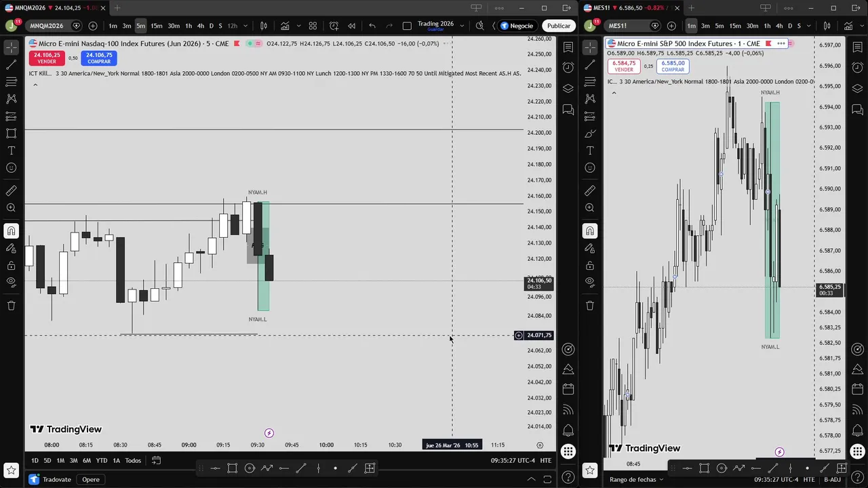Toggle magnet mode in left window
868x488 pixels.
coord(12,231)
